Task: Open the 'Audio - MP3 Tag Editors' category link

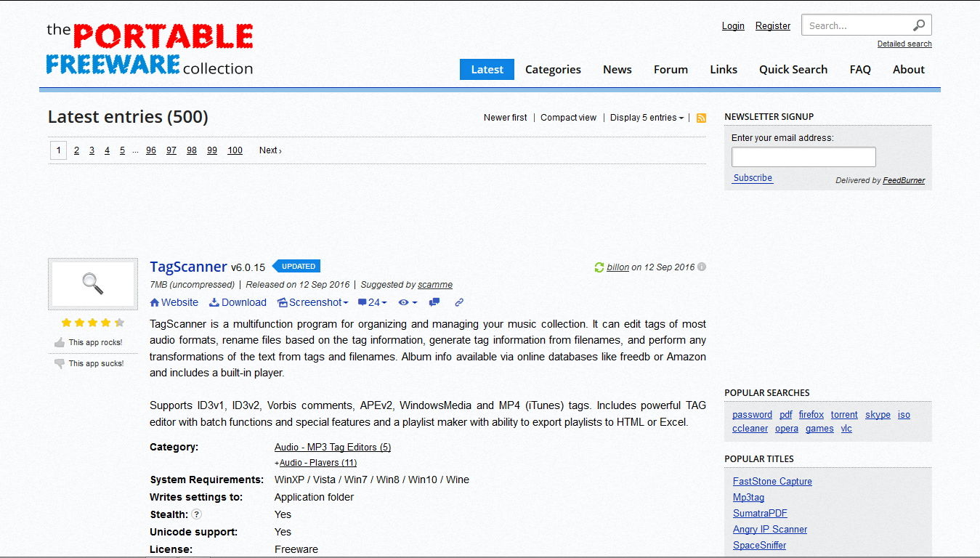Action: [x=332, y=447]
